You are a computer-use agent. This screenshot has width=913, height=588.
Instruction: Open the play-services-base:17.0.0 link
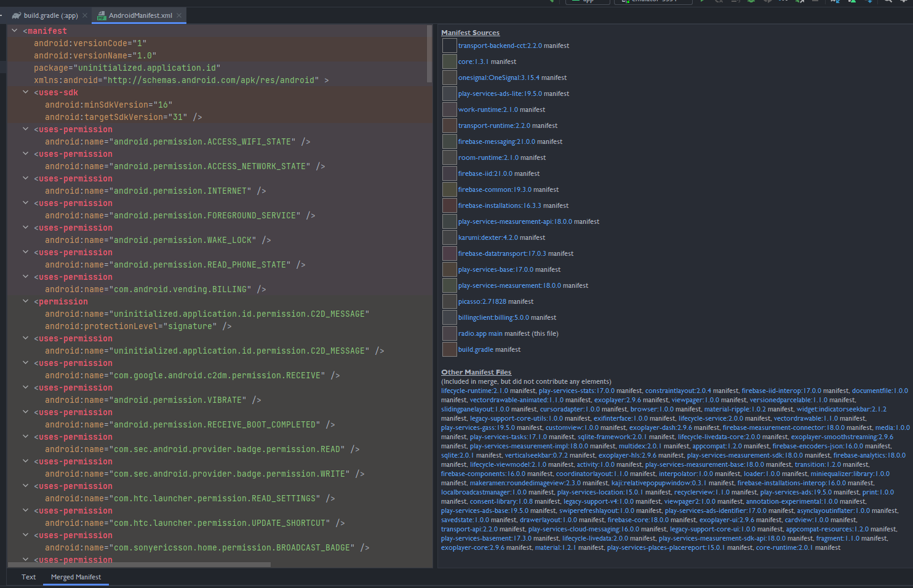coord(495,269)
